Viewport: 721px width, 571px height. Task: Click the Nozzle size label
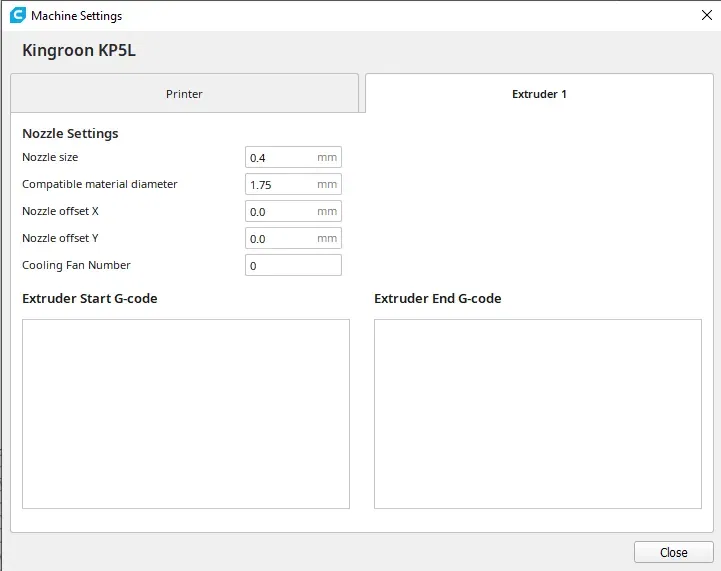pos(50,157)
